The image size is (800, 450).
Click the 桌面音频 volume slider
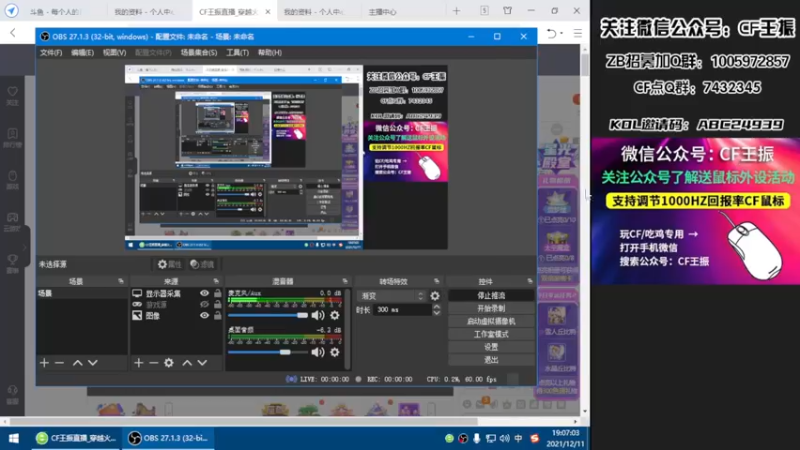pos(268,352)
